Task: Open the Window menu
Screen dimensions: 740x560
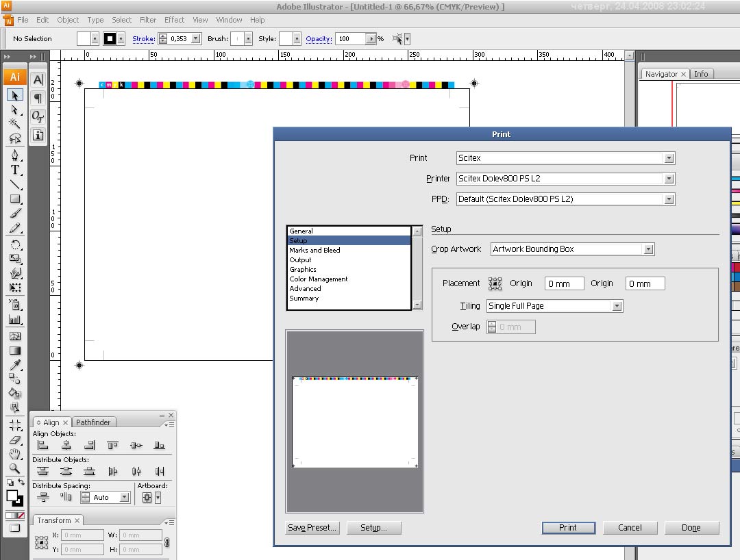Action: pyautogui.click(x=229, y=20)
